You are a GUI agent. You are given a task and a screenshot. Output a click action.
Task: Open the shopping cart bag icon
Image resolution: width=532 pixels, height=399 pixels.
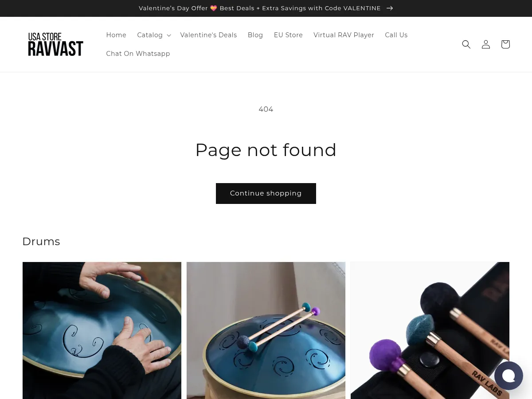[505, 44]
